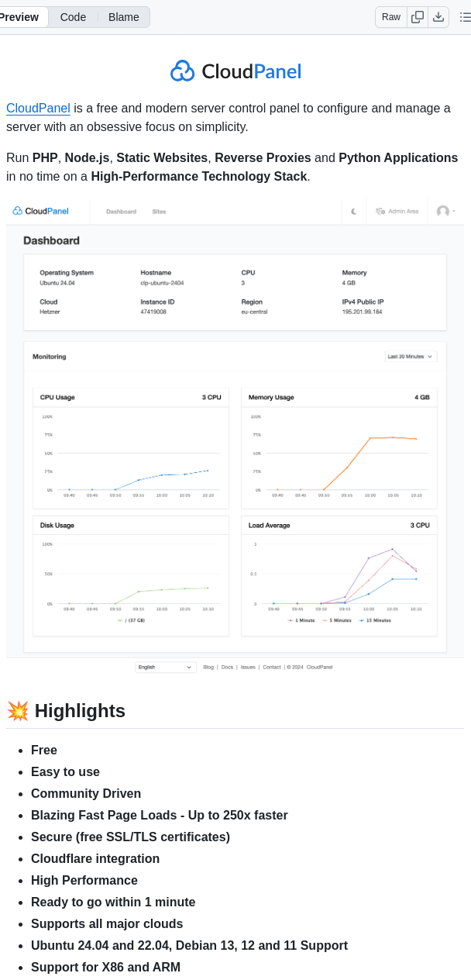The width and height of the screenshot is (471, 980).
Task: Expand the user avatar dropdown arrow
Action: point(455,211)
